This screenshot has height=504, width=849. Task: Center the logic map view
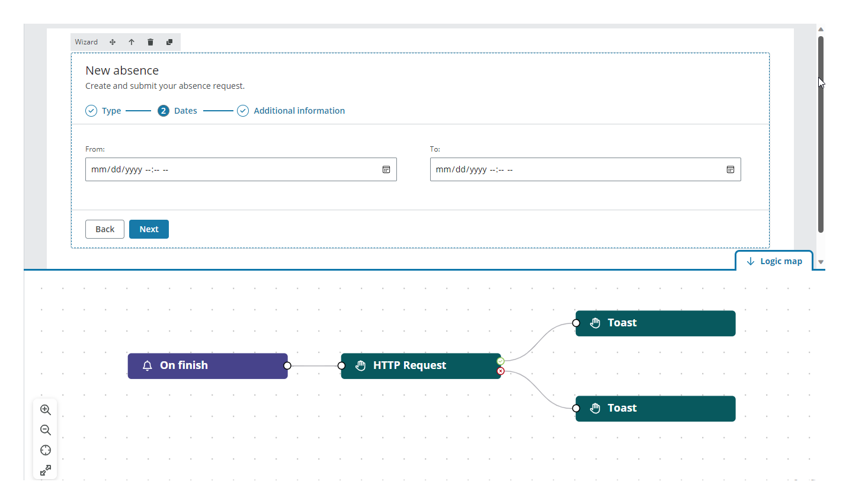46,450
